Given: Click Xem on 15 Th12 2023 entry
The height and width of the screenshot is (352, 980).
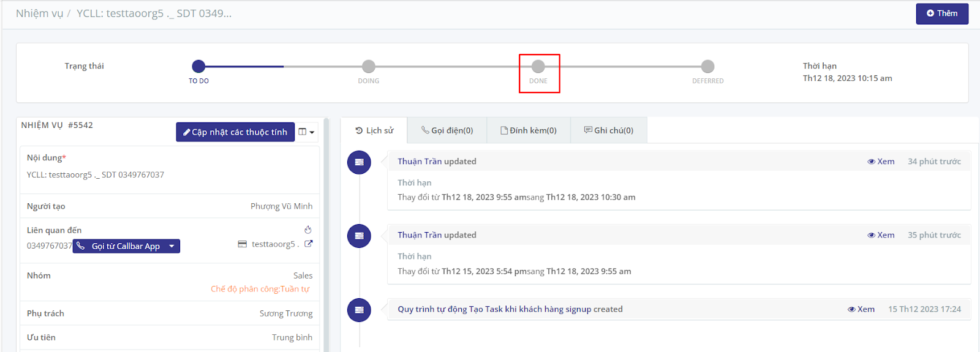Looking at the screenshot, I should 861,309.
